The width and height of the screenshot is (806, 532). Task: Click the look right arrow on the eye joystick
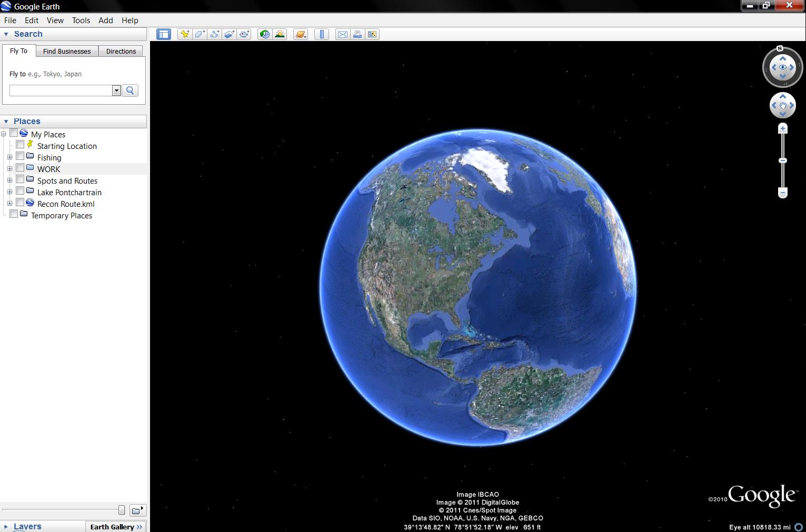click(x=791, y=67)
